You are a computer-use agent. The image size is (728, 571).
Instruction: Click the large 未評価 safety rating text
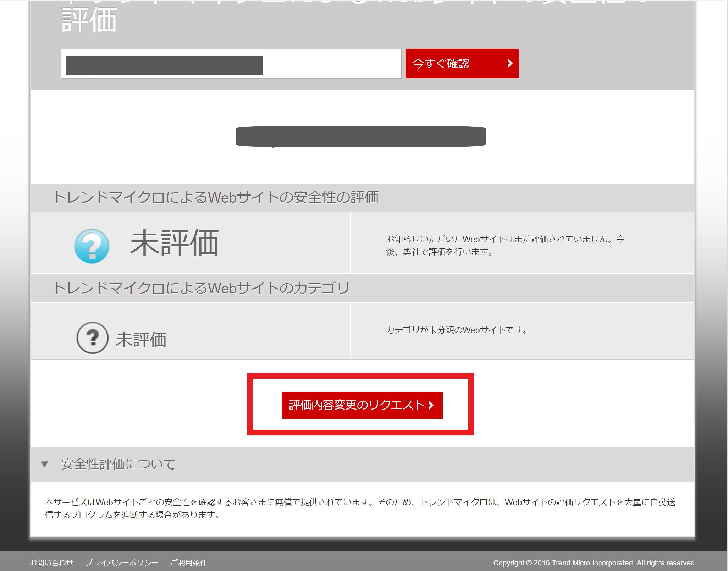pyautogui.click(x=174, y=243)
